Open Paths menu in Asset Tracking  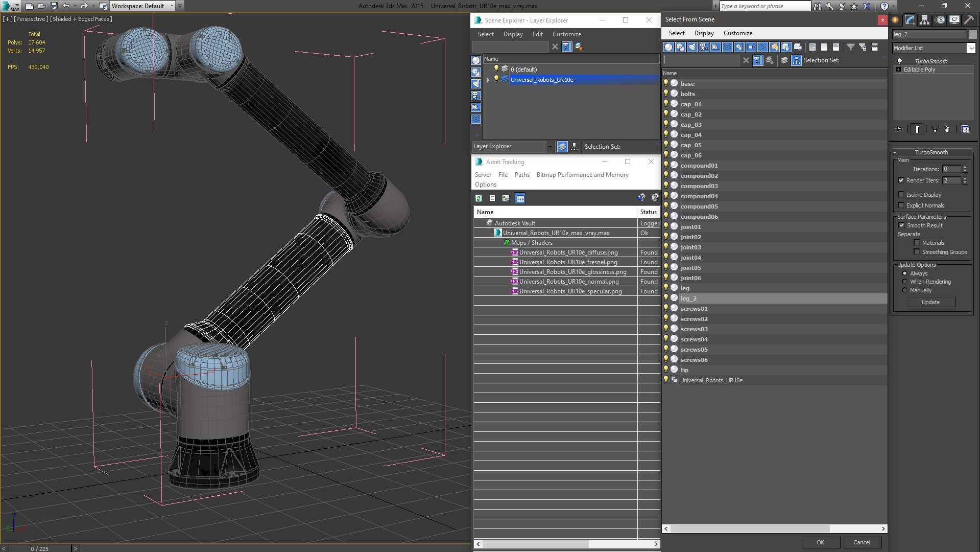(x=522, y=175)
